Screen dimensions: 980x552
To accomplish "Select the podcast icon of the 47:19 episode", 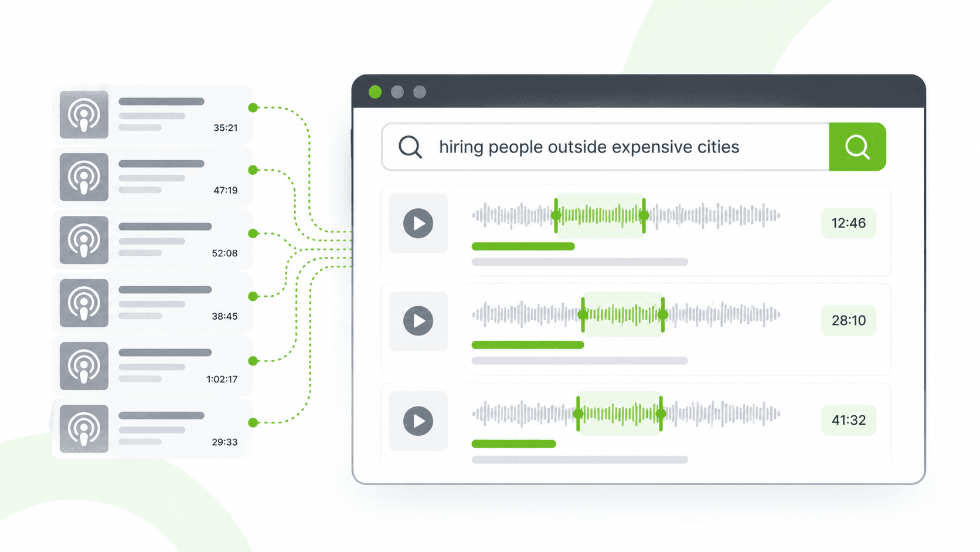I will [x=84, y=177].
